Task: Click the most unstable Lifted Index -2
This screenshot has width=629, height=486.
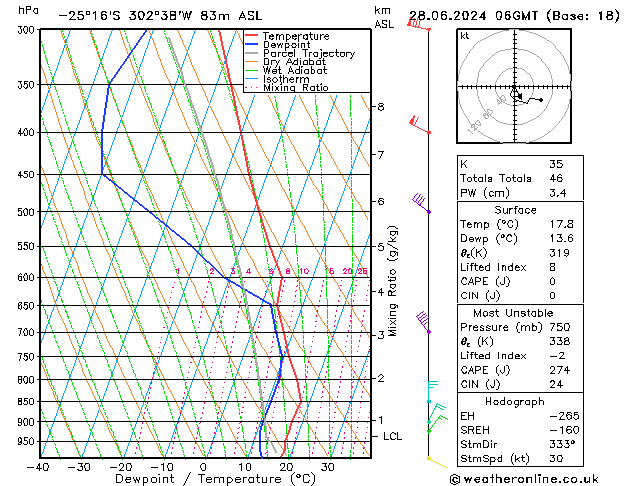Action: tap(557, 356)
